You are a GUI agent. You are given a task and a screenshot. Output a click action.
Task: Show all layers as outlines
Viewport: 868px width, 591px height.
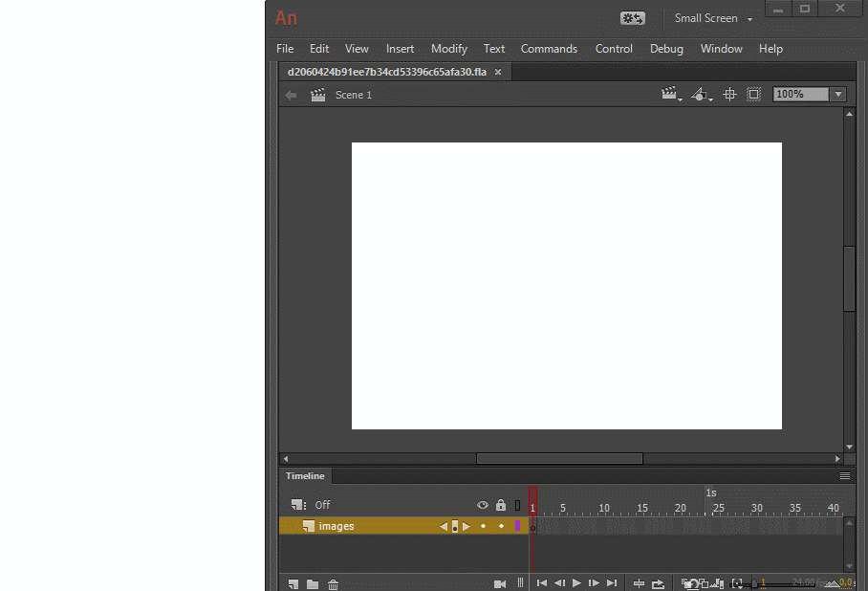(x=517, y=505)
